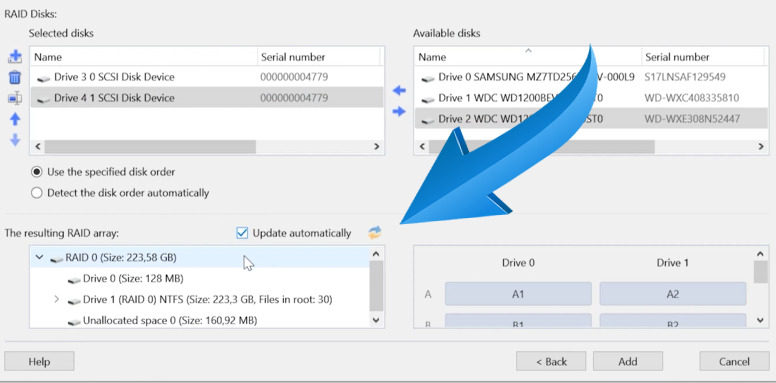Image resolution: width=776 pixels, height=383 pixels.
Task: Click RAID array tree scroll-up arrow
Action: (x=376, y=254)
